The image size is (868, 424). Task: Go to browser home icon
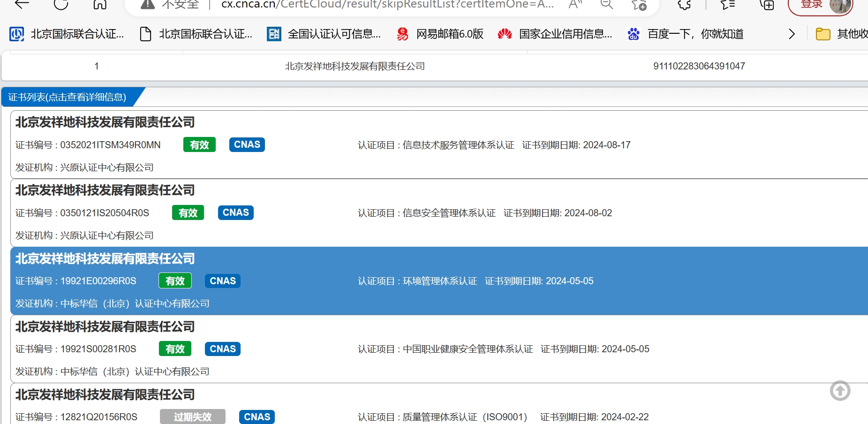click(100, 4)
